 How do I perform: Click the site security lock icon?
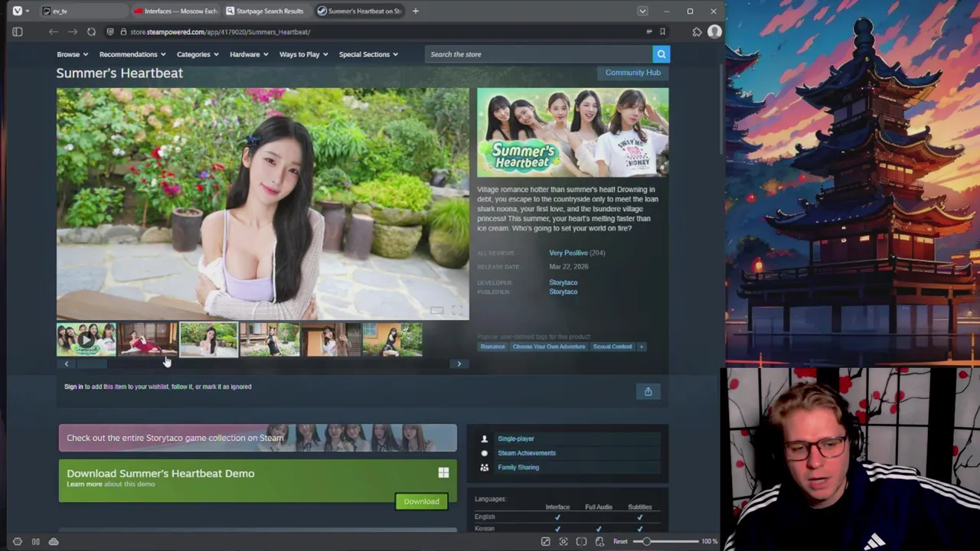coord(122,31)
